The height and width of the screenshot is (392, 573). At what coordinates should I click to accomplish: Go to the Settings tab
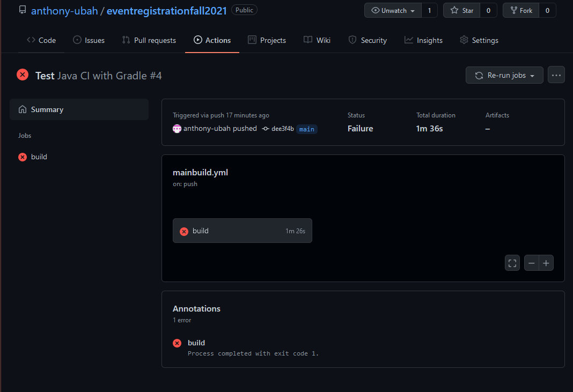click(x=479, y=40)
